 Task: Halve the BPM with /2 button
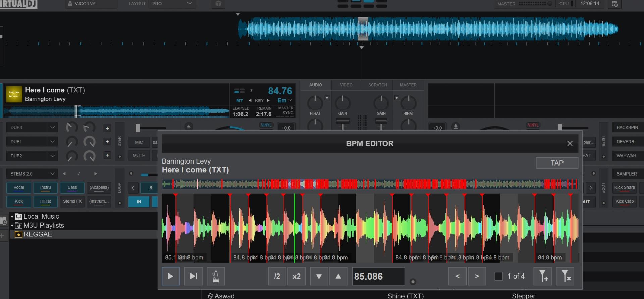pyautogui.click(x=277, y=276)
